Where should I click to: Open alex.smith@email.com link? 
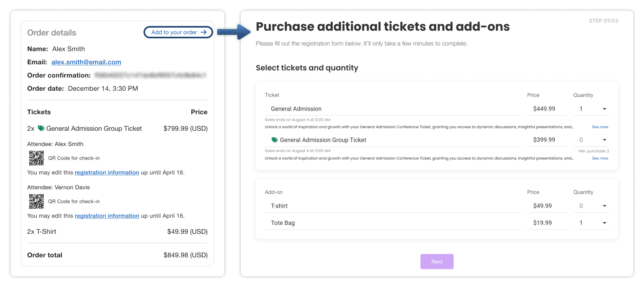(x=86, y=62)
